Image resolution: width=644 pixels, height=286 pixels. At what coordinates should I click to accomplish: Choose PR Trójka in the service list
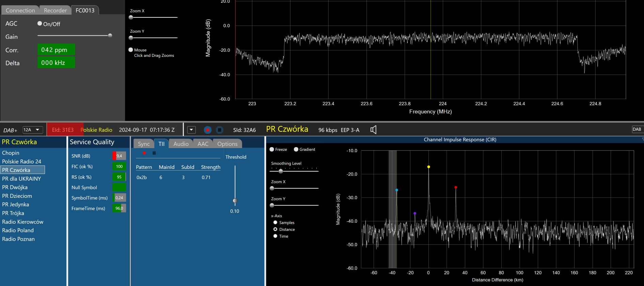pyautogui.click(x=13, y=213)
